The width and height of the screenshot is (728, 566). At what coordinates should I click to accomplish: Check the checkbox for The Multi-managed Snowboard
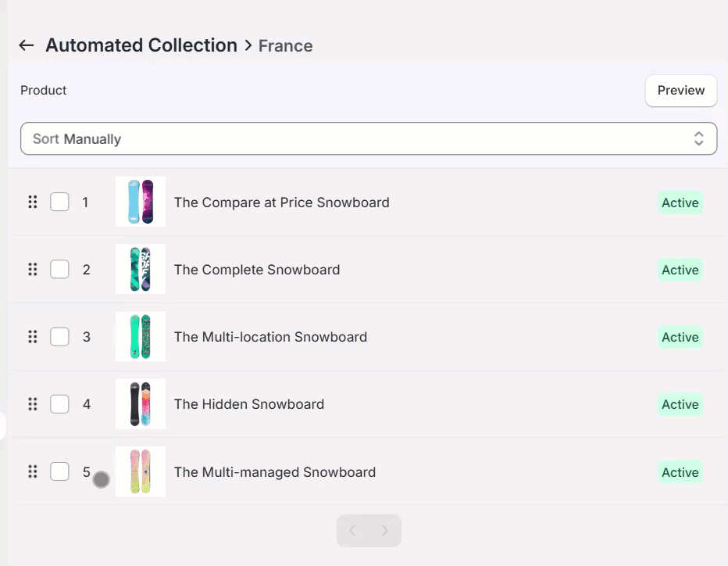click(59, 471)
